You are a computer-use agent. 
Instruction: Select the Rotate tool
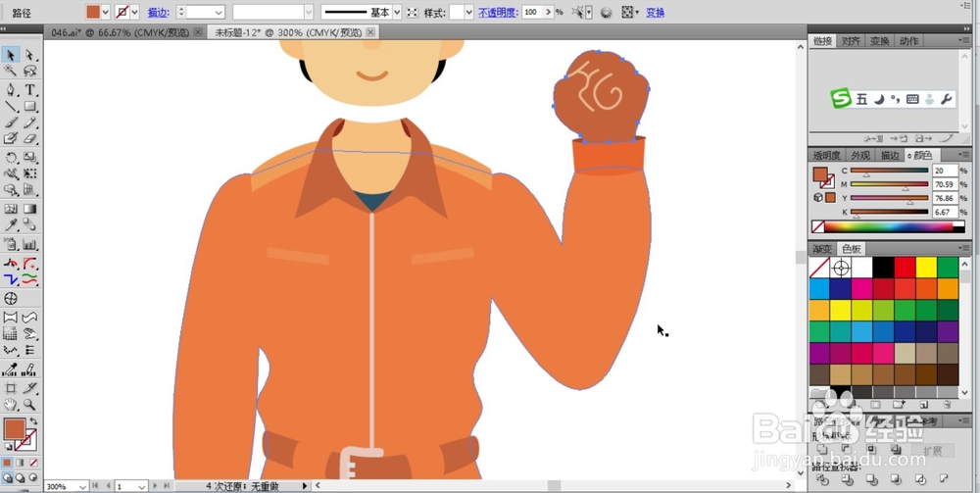pyautogui.click(x=11, y=158)
